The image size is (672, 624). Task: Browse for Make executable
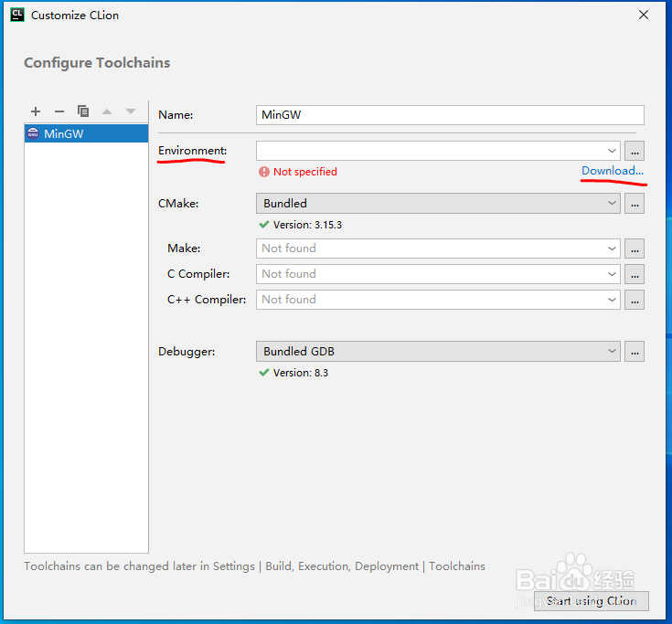(635, 249)
